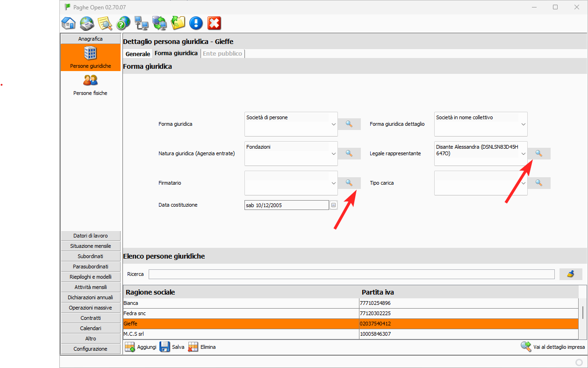
Task: Click the Ricerca search input field
Action: click(351, 274)
